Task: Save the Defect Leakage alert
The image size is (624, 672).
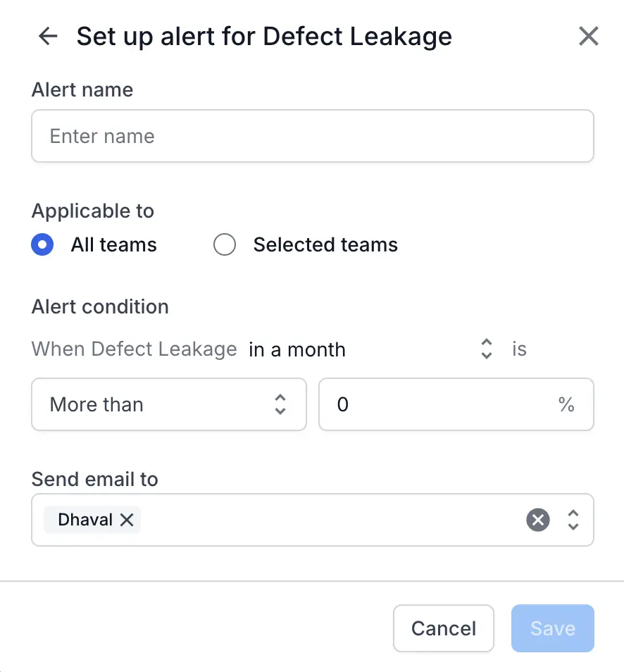Action: pos(552,628)
